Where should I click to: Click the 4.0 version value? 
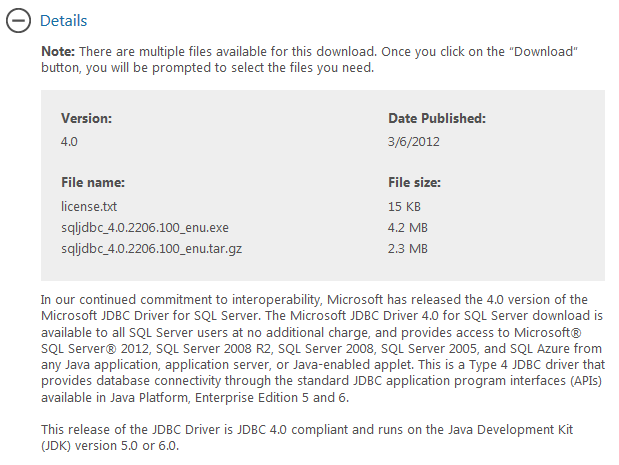69,142
